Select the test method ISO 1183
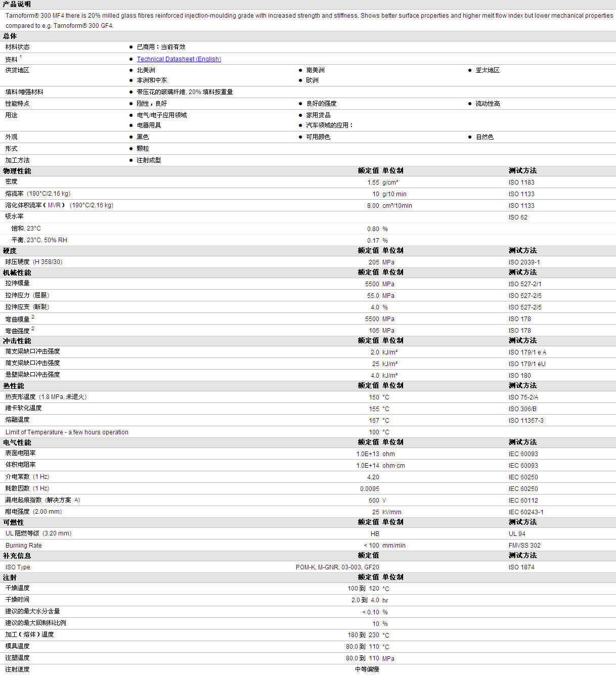 (x=521, y=183)
